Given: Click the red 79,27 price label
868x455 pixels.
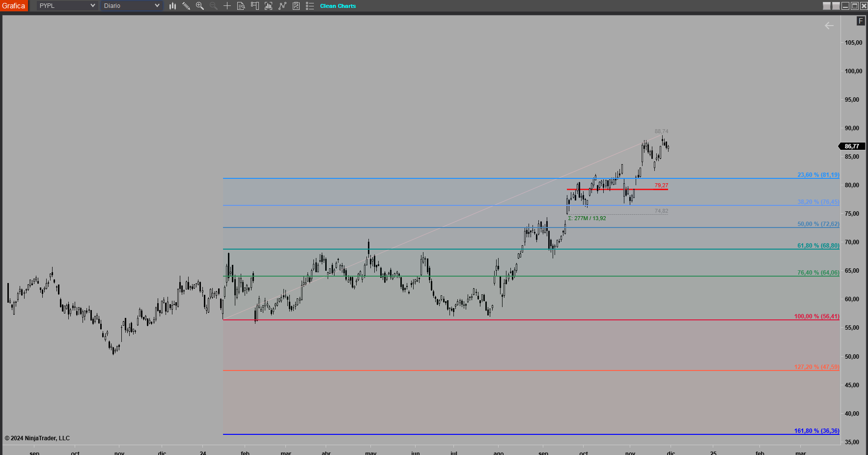Looking at the screenshot, I should coord(661,185).
